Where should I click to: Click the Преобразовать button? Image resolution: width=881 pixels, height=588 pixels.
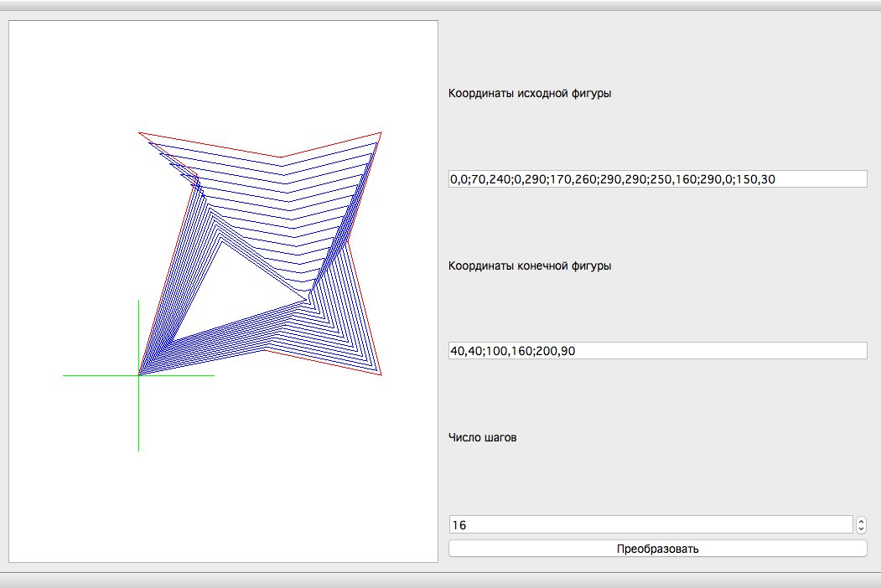[657, 549]
